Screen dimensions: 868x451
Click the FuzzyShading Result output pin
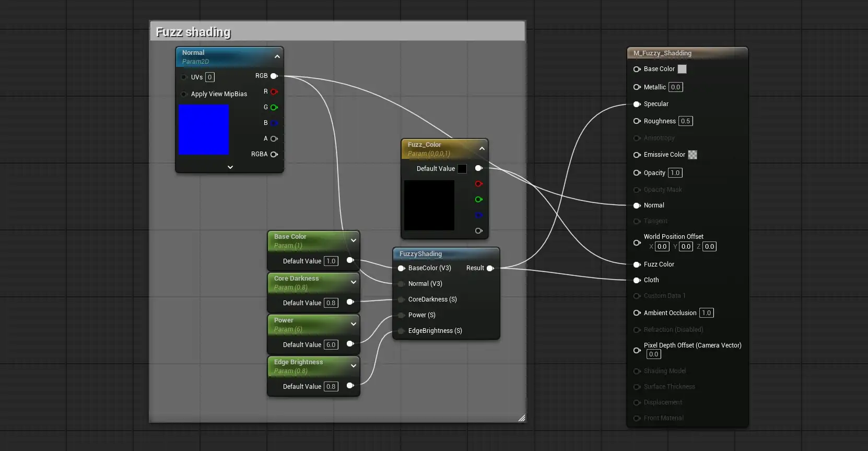click(x=490, y=268)
